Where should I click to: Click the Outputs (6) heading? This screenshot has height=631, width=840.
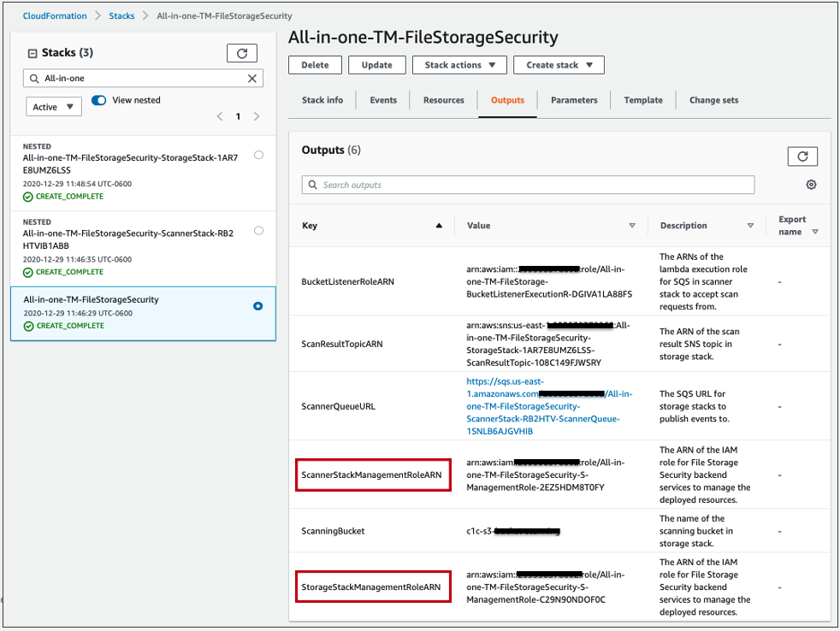coord(331,150)
